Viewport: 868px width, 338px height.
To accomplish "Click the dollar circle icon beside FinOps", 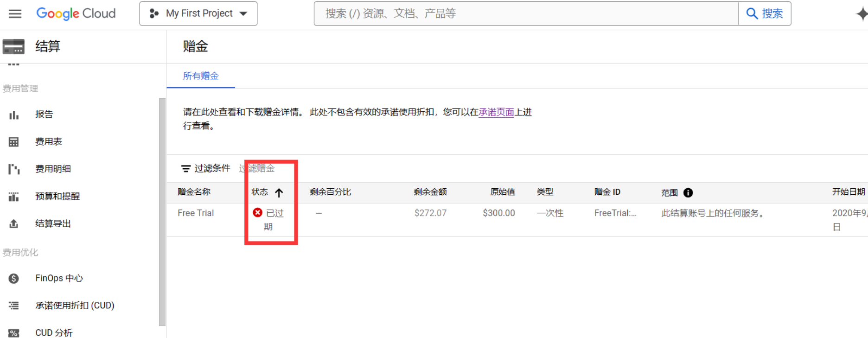I will click(x=14, y=279).
